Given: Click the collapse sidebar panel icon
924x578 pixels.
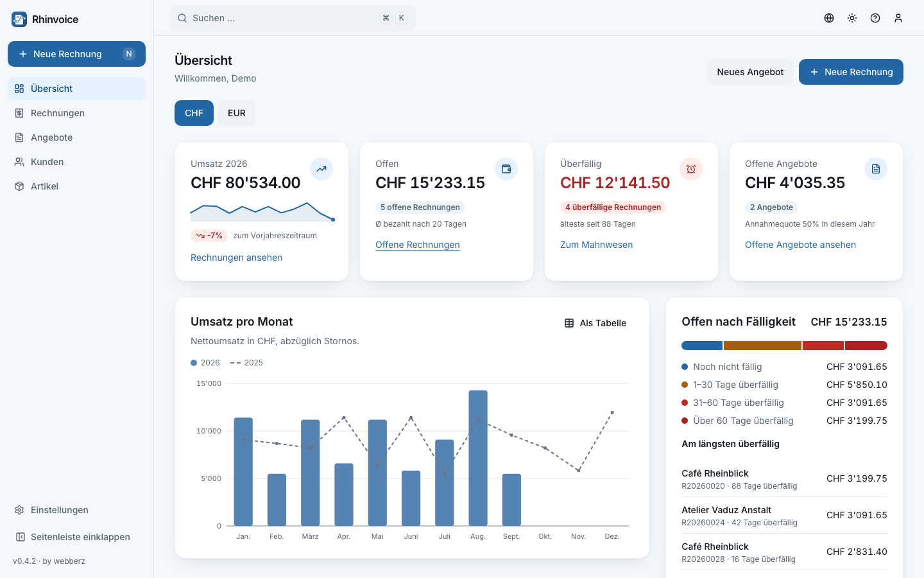Looking at the screenshot, I should (20, 537).
